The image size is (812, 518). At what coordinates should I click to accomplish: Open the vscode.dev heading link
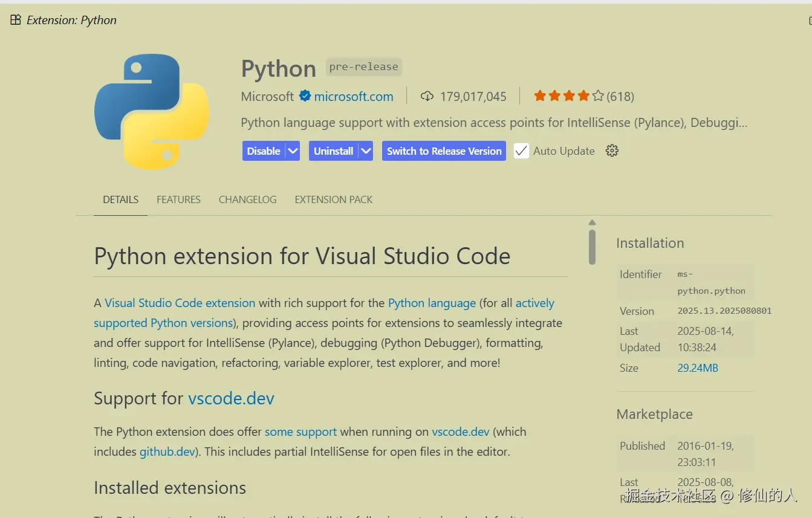231,398
